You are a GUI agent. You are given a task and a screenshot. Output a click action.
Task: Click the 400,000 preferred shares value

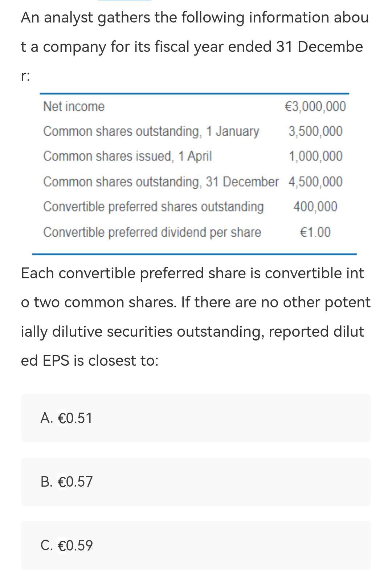tap(315, 206)
